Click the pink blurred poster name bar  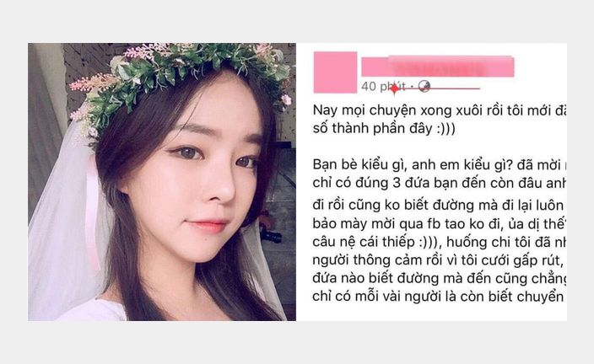pos(438,67)
